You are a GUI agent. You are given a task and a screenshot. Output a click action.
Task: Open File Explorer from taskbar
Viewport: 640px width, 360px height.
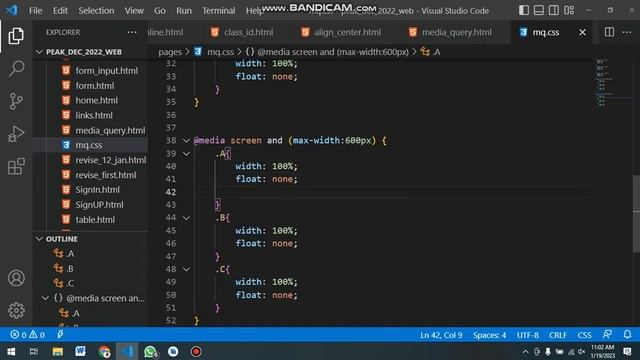57,351
